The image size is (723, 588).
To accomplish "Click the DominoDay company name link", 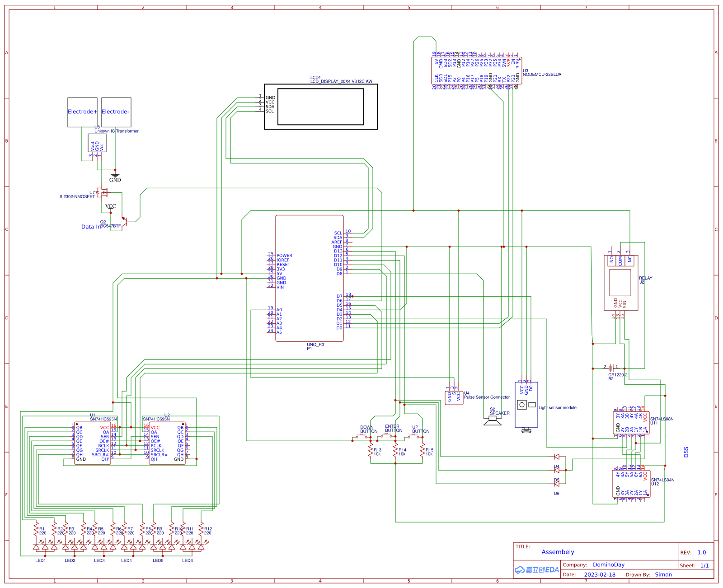I will point(609,565).
